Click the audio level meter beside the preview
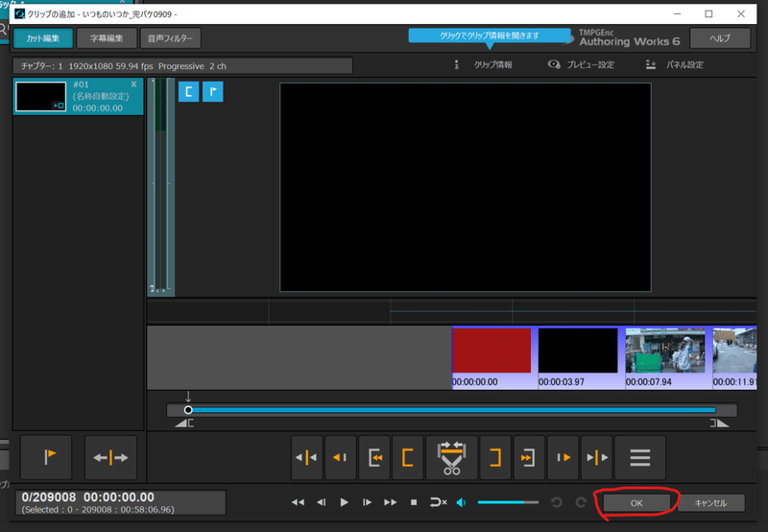Image resolution: width=768 pixels, height=532 pixels. click(160, 186)
